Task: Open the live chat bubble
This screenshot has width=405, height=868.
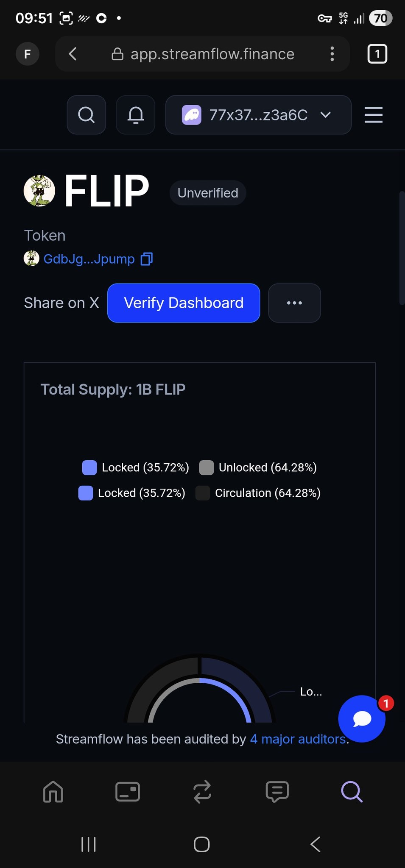Action: [362, 719]
